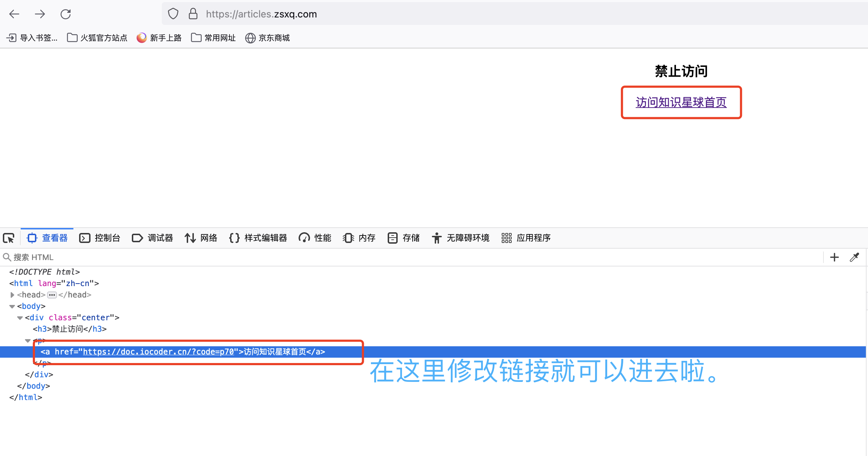
Task: Open the 样式编辑器 style editor tab
Action: coord(258,238)
